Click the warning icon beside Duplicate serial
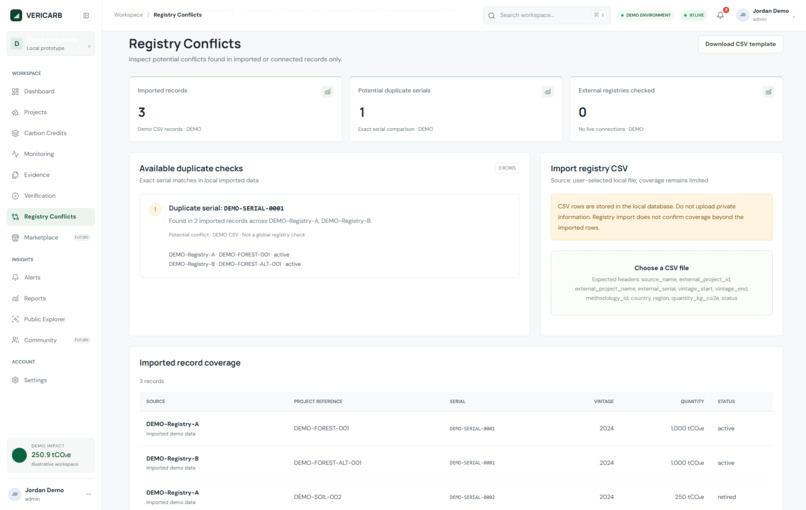806x510 pixels. pyautogui.click(x=155, y=209)
